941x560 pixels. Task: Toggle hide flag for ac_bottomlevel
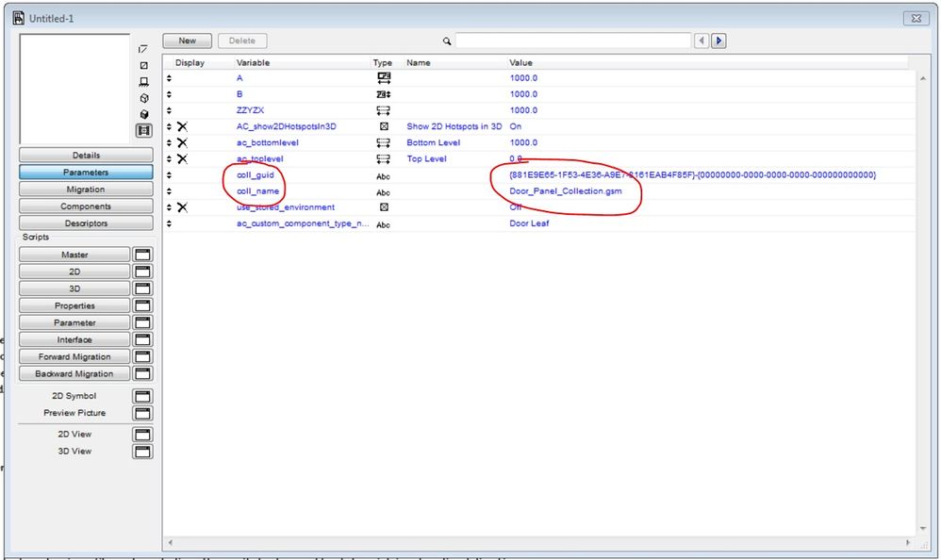click(182, 143)
